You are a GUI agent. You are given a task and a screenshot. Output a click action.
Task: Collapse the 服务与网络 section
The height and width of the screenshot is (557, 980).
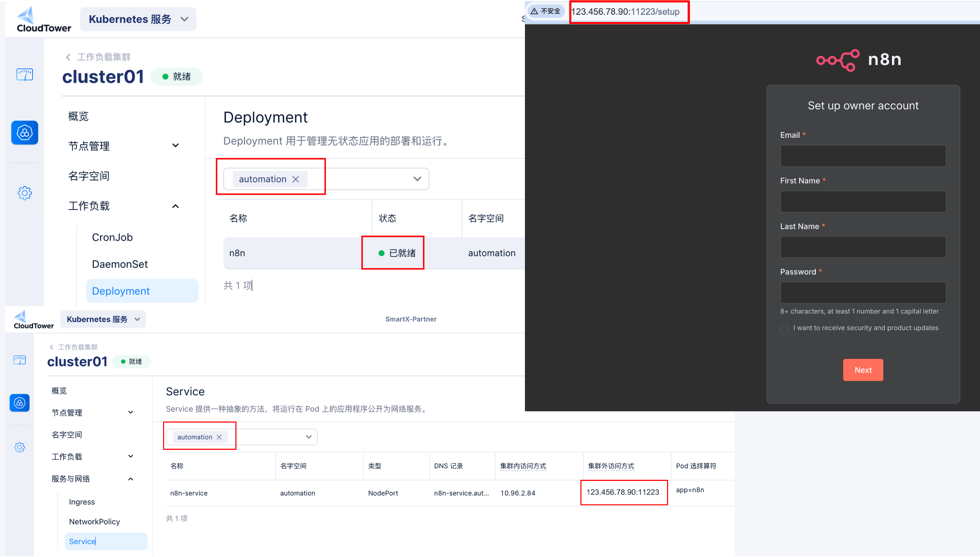coord(131,479)
